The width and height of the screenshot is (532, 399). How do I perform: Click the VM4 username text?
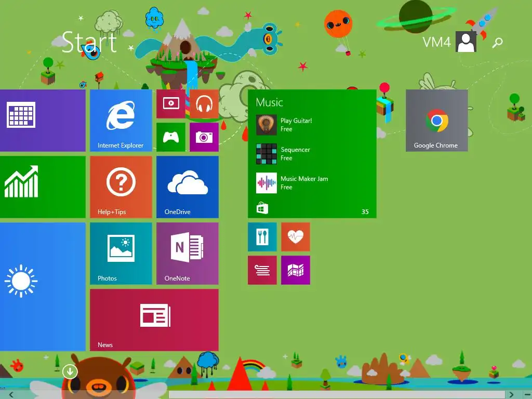pyautogui.click(x=436, y=42)
